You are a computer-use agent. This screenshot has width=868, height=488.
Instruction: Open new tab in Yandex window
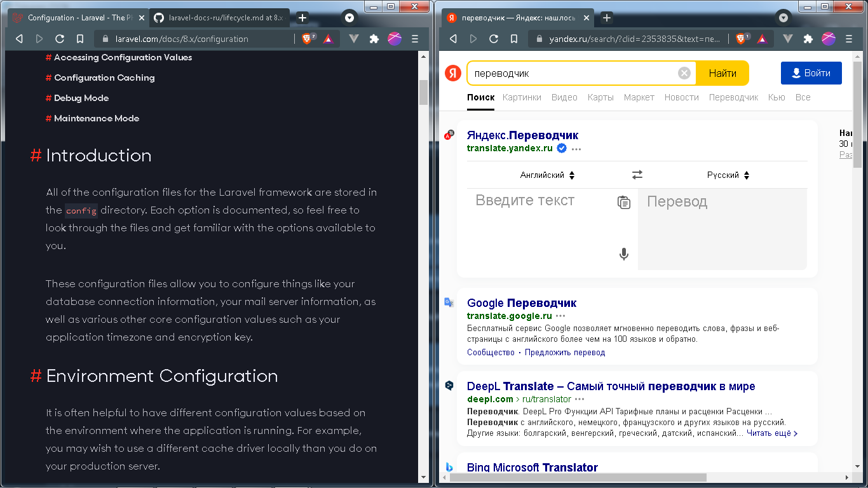pos(607,18)
